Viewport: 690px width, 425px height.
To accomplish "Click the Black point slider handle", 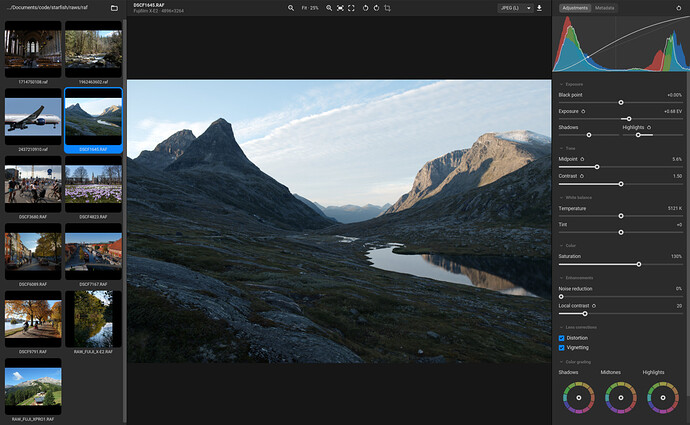I will point(621,103).
